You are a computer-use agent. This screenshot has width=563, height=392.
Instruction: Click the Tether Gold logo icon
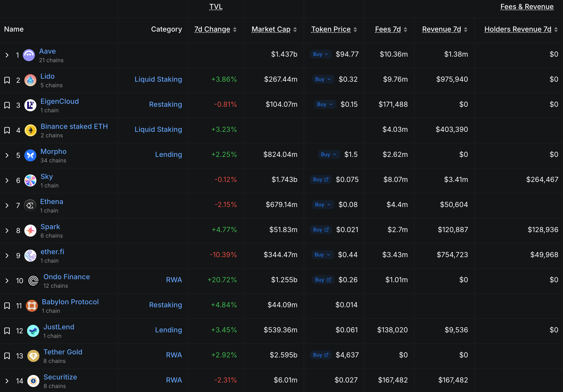[33, 356]
